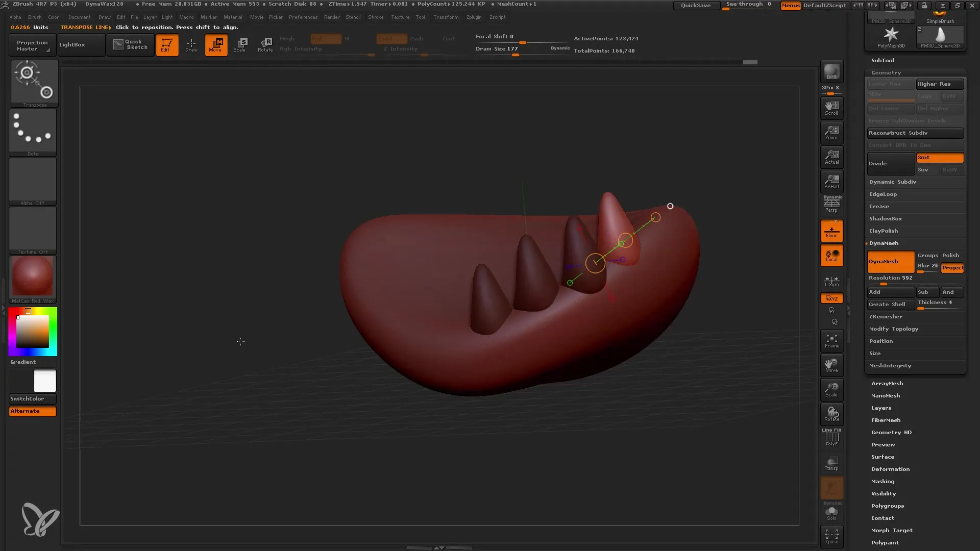This screenshot has width=980, height=551.
Task: Open the Alpha Off selector
Action: [33, 181]
